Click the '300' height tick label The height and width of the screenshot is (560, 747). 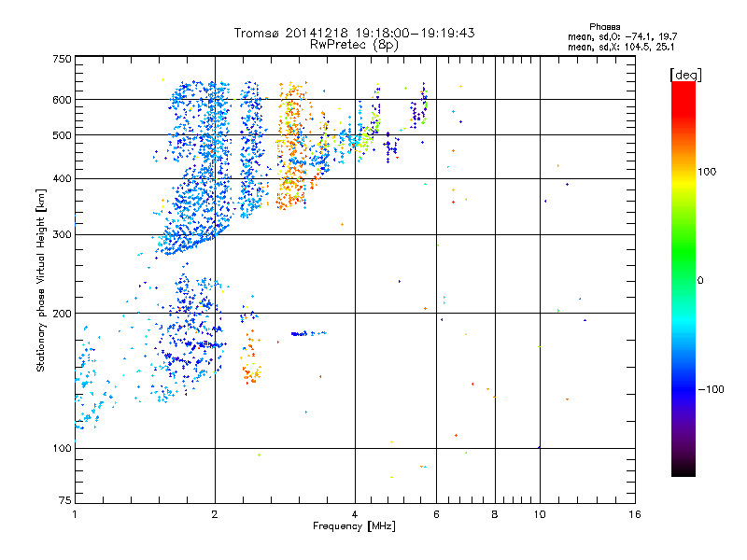[x=62, y=235]
